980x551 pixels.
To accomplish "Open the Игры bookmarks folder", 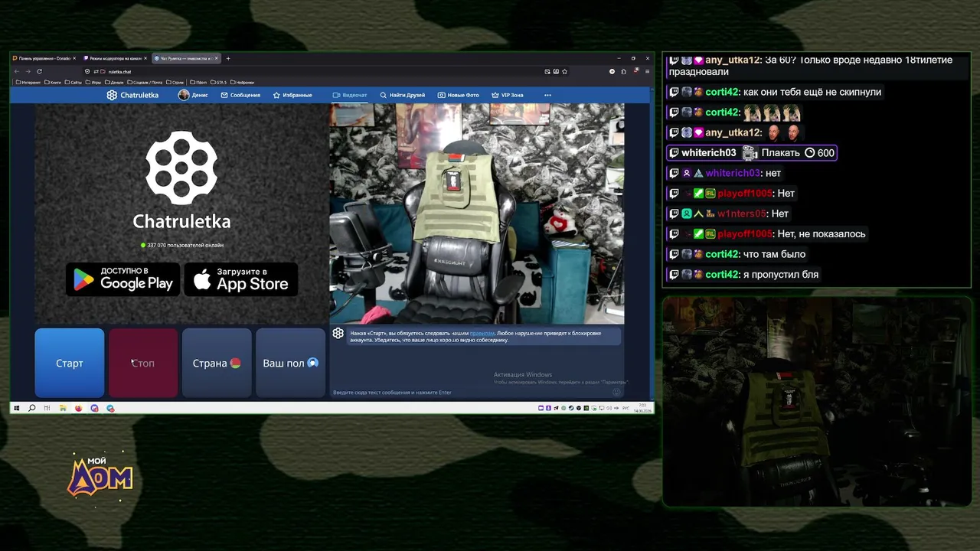I will pos(93,82).
